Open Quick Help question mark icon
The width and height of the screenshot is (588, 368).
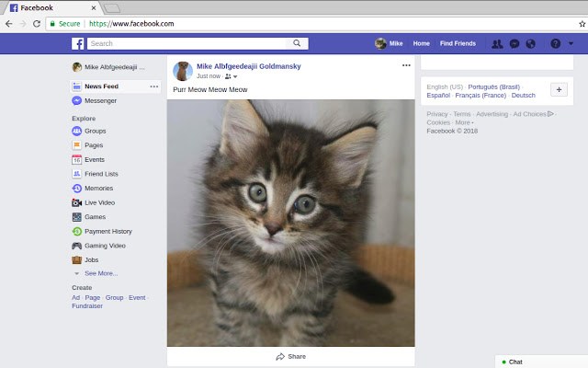click(x=555, y=43)
